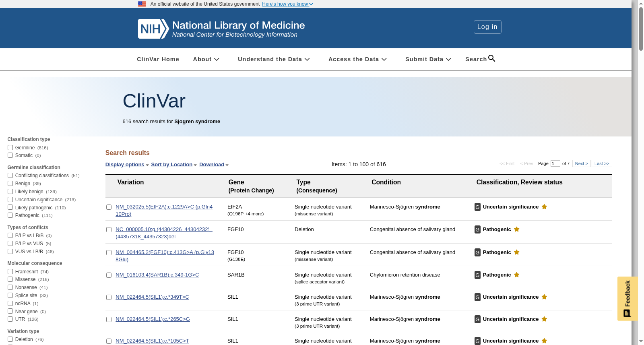Tick the Benign filter checkbox
Image resolution: width=644 pixels, height=345 pixels.
coord(10,184)
